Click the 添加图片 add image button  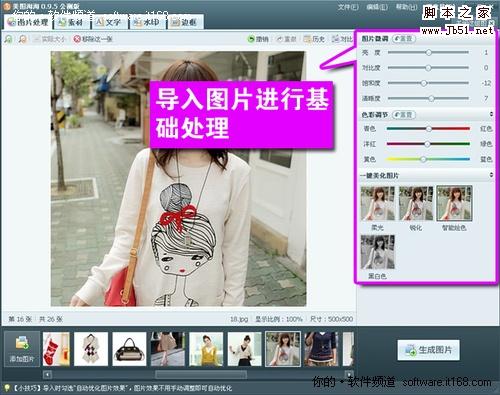point(22,349)
